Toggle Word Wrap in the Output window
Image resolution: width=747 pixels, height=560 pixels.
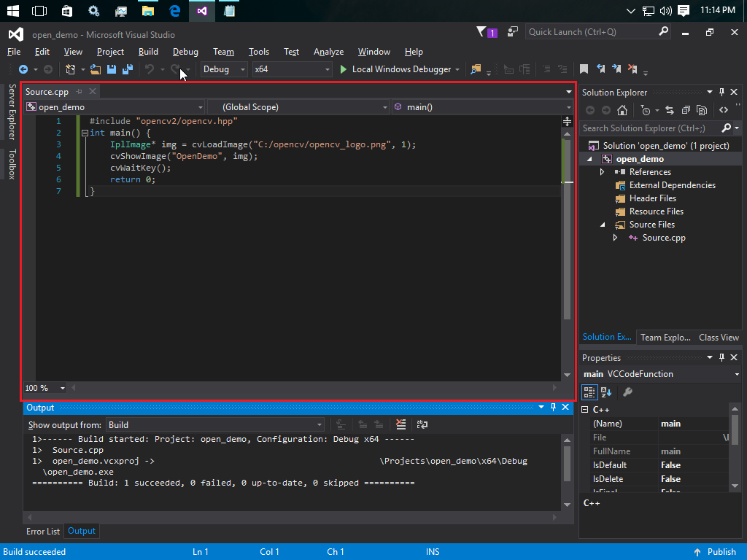tap(421, 424)
